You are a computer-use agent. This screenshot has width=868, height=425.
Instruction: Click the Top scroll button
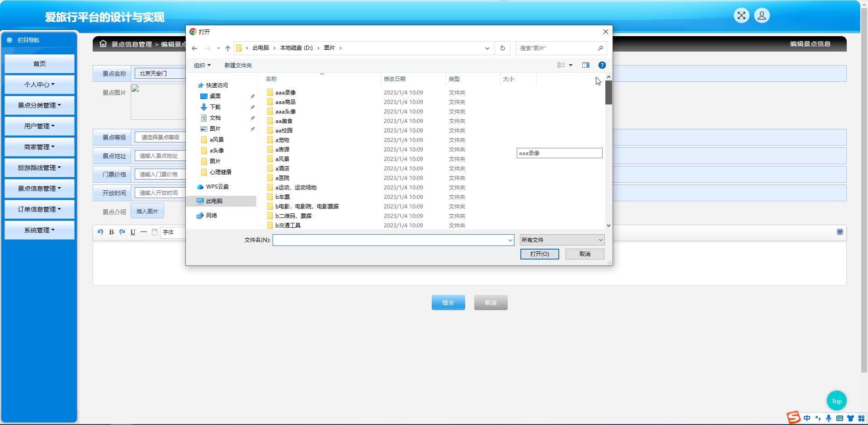point(836,401)
